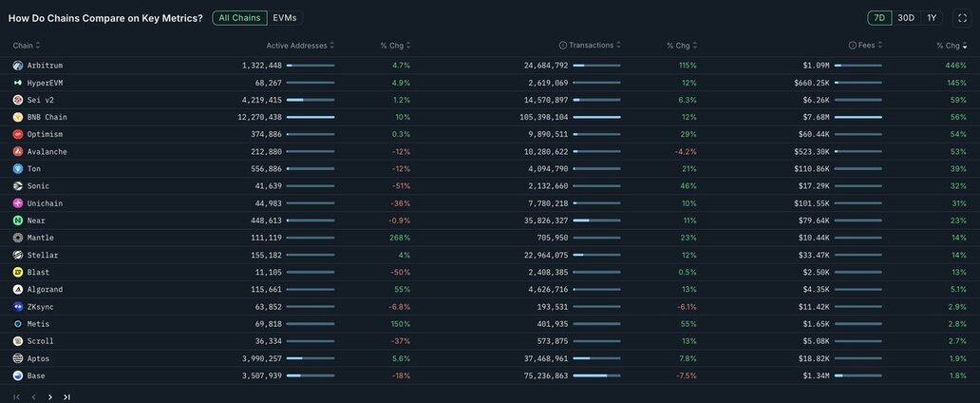Switch to the EVMs filter
Screen dimensions: 980x403
[x=284, y=18]
